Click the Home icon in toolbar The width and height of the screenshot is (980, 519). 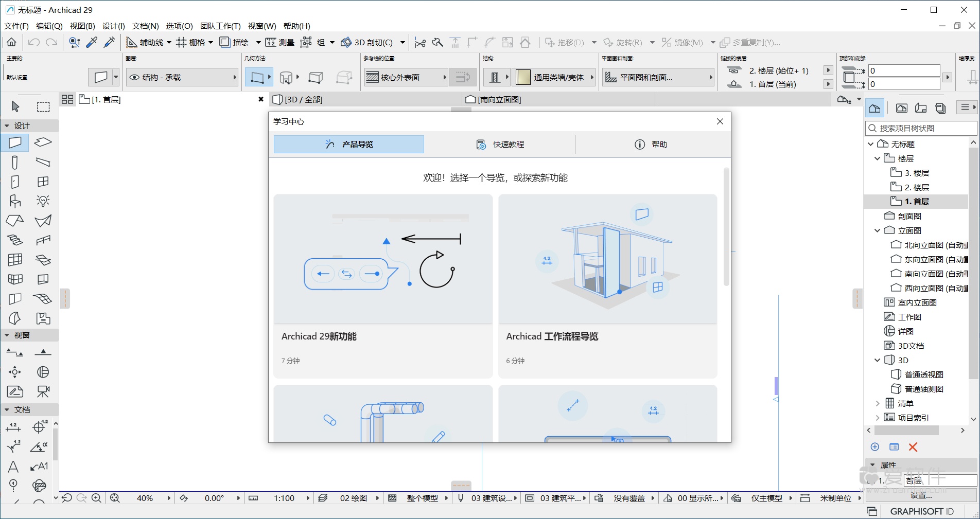pos(11,42)
